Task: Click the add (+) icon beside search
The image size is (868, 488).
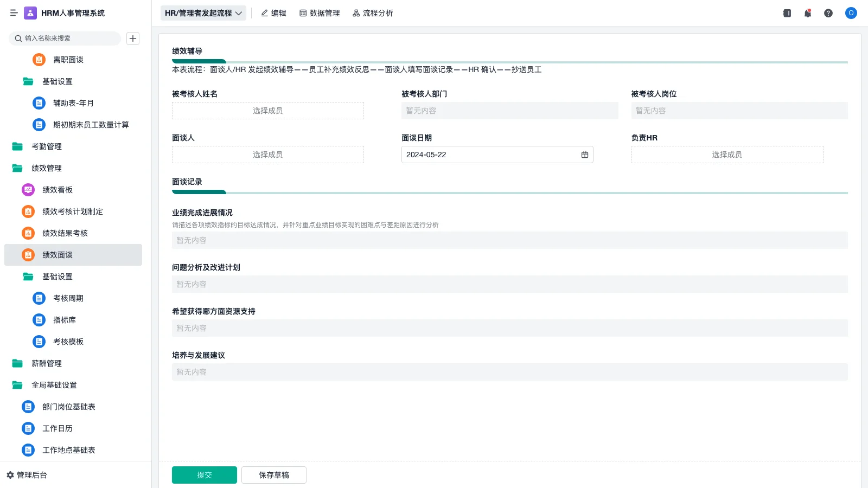Action: pyautogui.click(x=133, y=38)
